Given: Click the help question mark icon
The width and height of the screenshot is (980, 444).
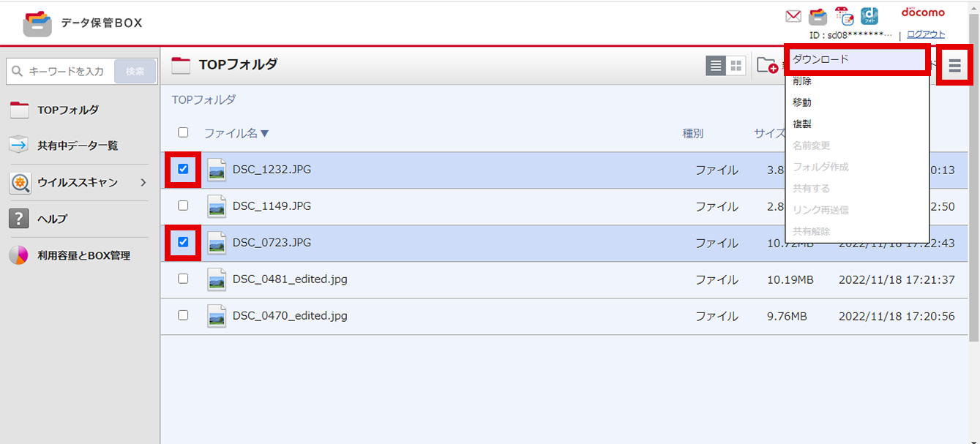Looking at the screenshot, I should [x=19, y=219].
